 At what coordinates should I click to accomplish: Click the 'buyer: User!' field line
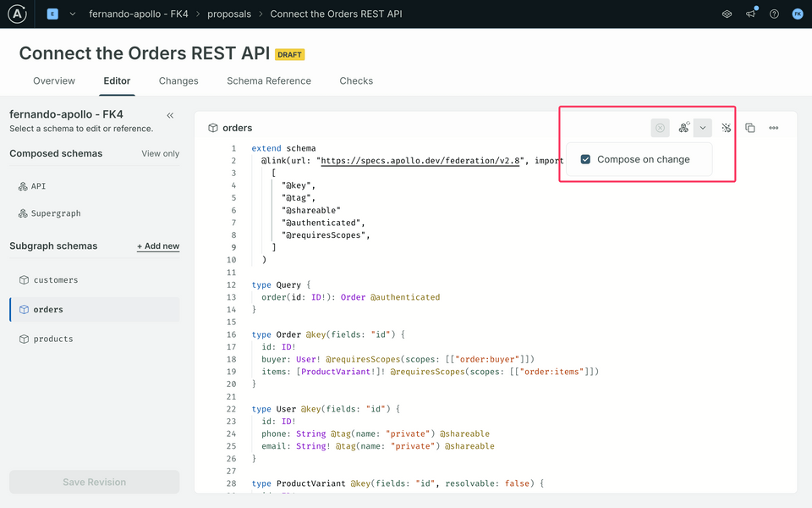398,359
